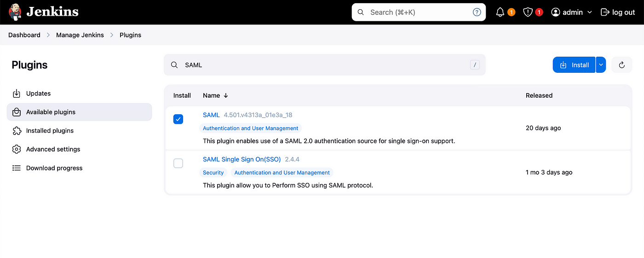Click the Install button
The height and width of the screenshot is (258, 644).
pyautogui.click(x=574, y=65)
